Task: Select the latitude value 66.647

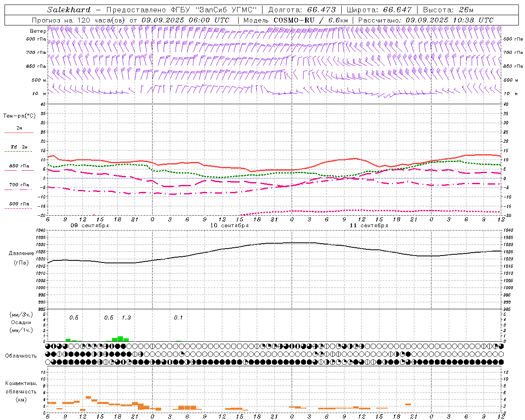Action: (397, 10)
